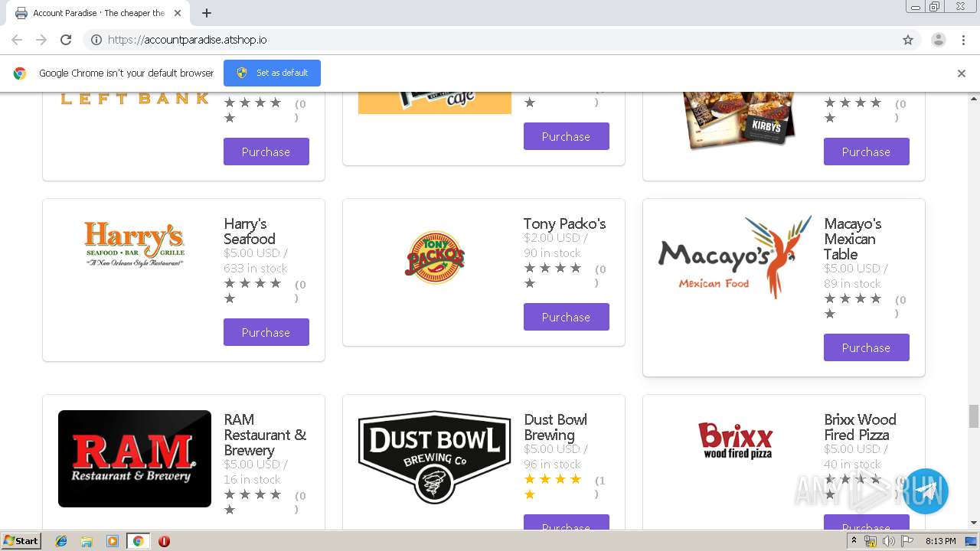Click the scrollbar down arrow

973,523
